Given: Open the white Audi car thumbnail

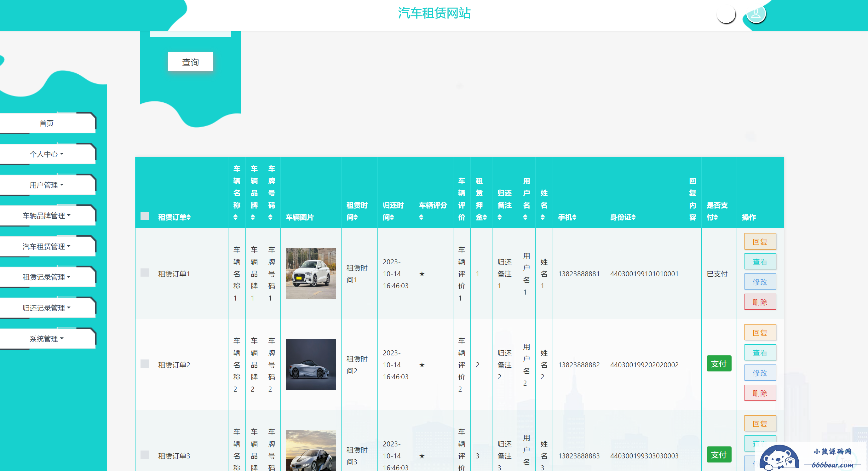Looking at the screenshot, I should [x=311, y=273].
